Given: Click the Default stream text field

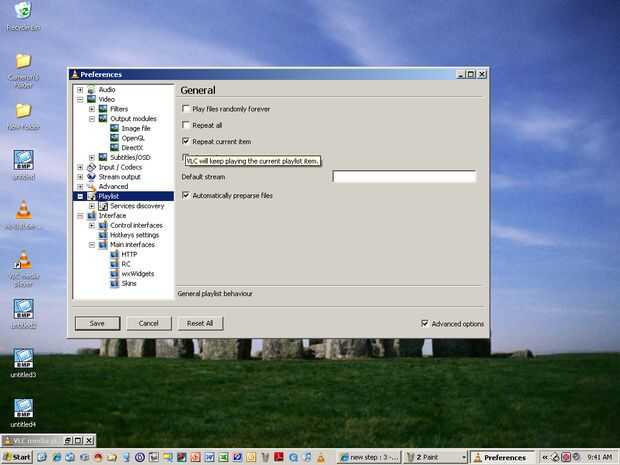Looking at the screenshot, I should [404, 176].
